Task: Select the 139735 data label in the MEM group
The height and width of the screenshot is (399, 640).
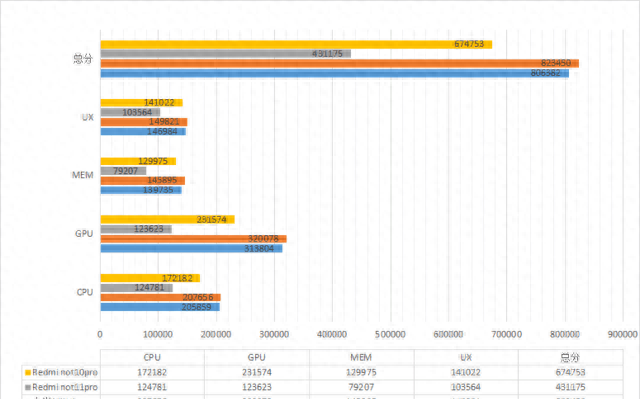Action: pyautogui.click(x=158, y=190)
